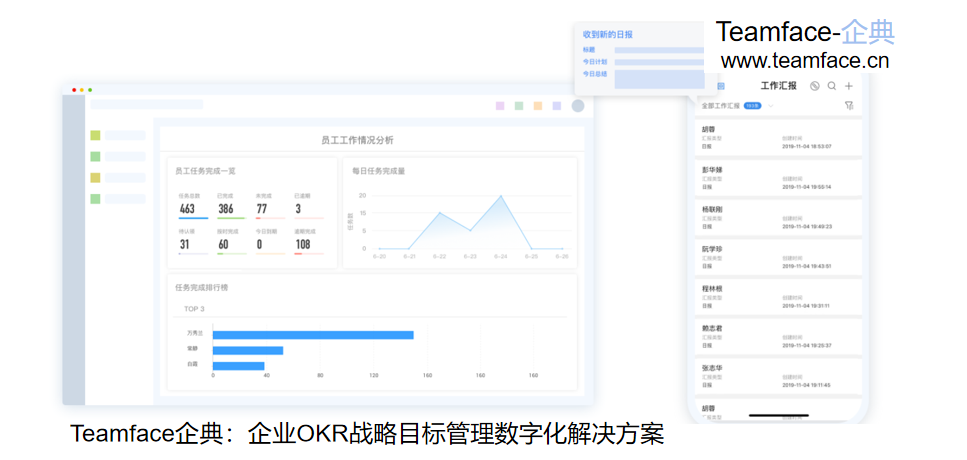
Task: Click the 逾期完成 value 108
Action: click(x=302, y=244)
